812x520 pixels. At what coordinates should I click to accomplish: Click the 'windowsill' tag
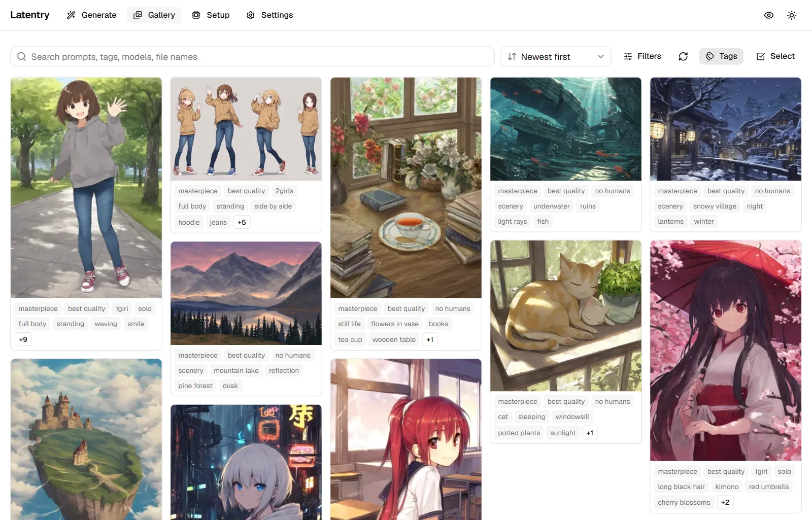572,417
